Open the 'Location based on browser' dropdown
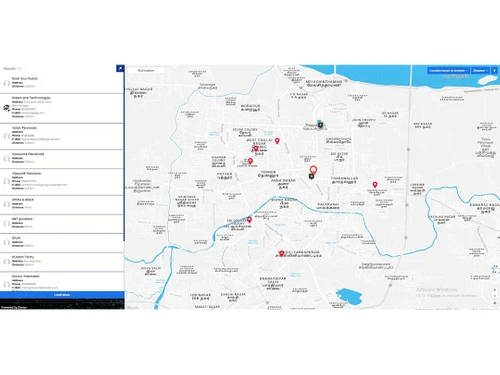Screen dimensions: 500x375 tap(449, 71)
